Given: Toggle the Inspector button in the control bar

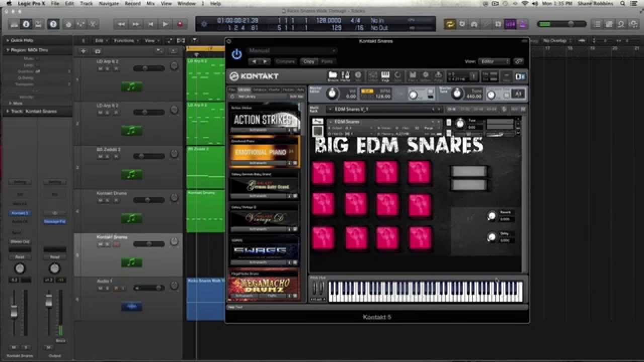Looking at the screenshot, I should point(26,24).
